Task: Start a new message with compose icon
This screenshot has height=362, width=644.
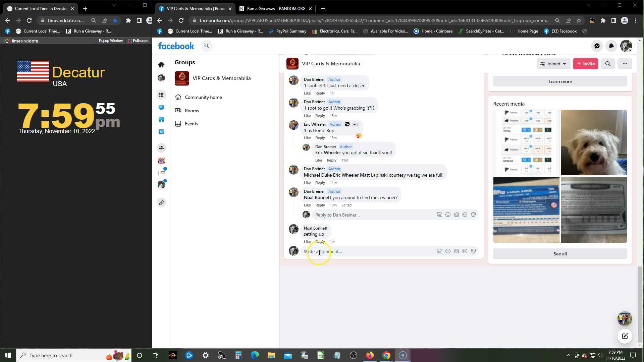Action: tap(625, 336)
